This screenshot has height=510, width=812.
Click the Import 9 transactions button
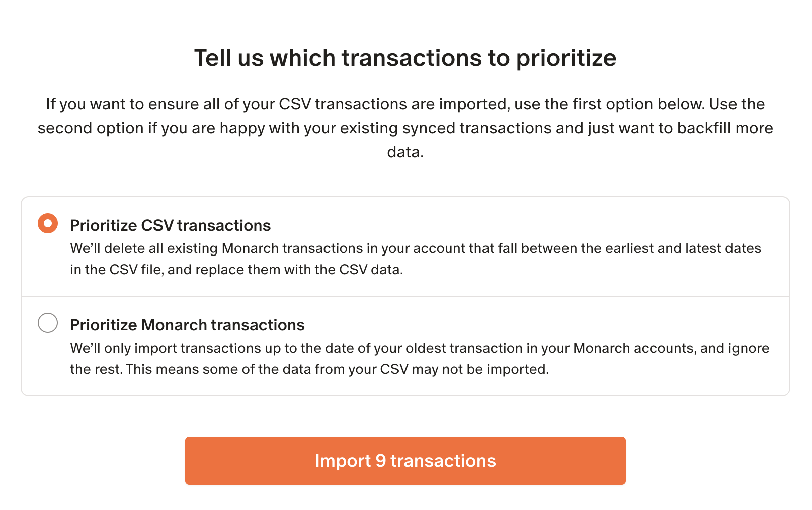[405, 460]
